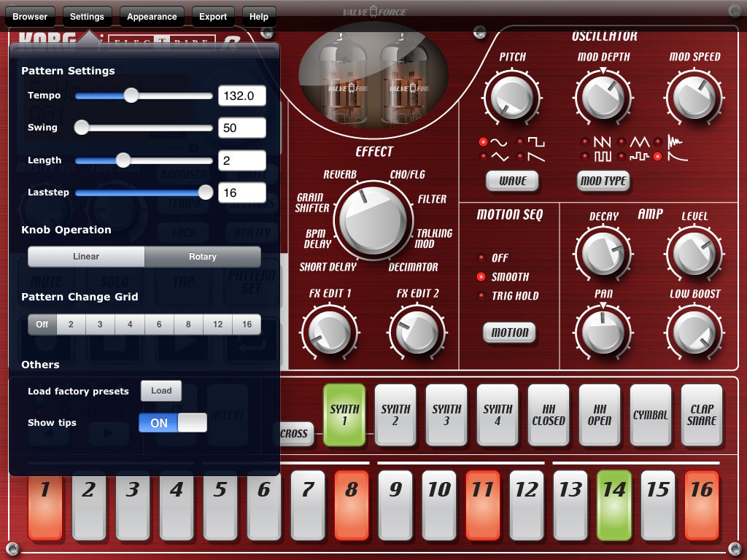
Task: Select the Clap Snare part
Action: tap(702, 415)
